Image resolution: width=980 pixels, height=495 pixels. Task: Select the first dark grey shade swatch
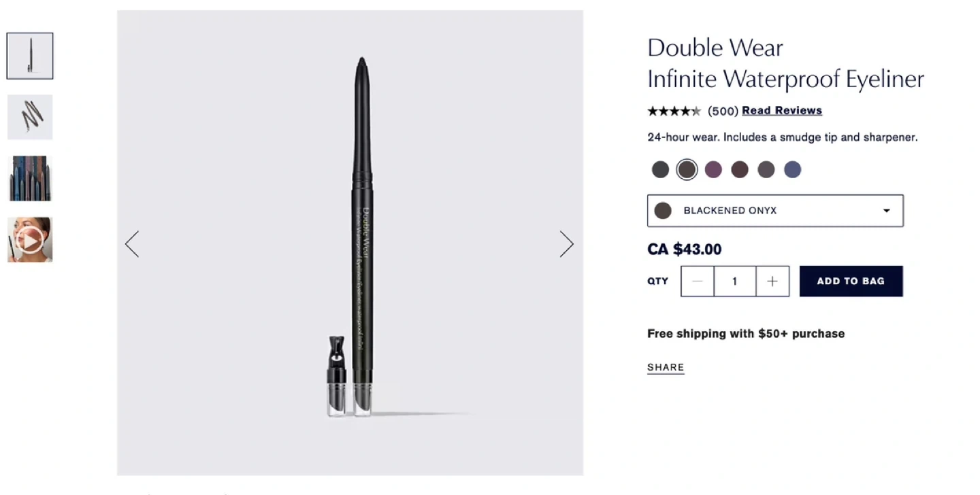[660, 169]
